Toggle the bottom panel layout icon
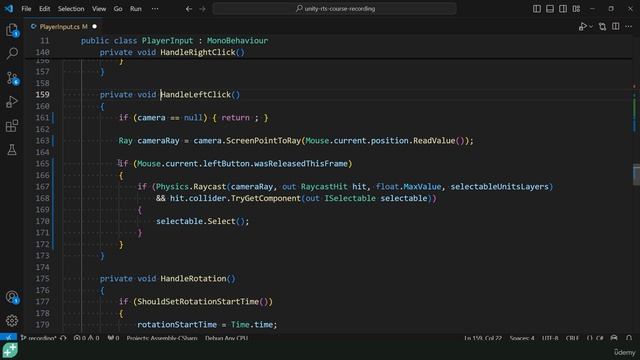This screenshot has width=640, height=360. (x=550, y=9)
